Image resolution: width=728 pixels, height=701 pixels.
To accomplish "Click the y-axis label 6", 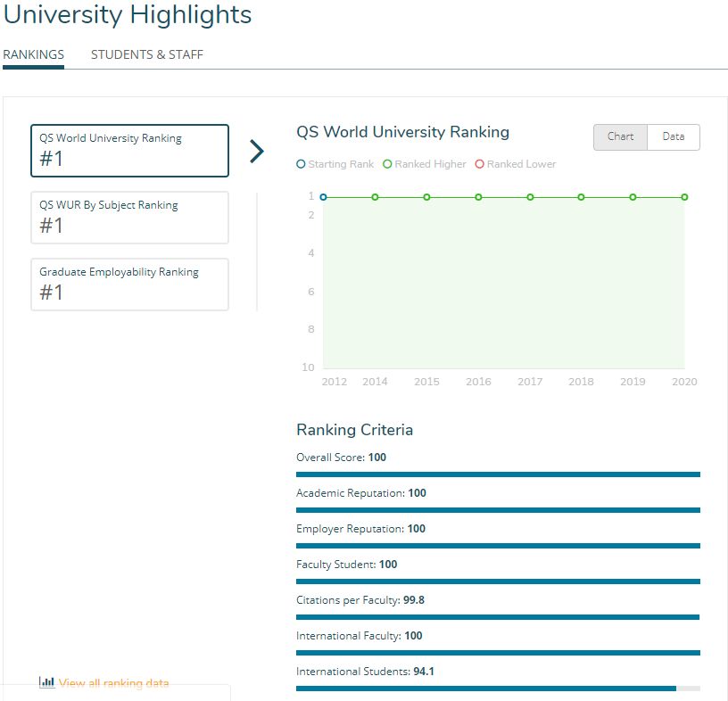I will pos(311,292).
